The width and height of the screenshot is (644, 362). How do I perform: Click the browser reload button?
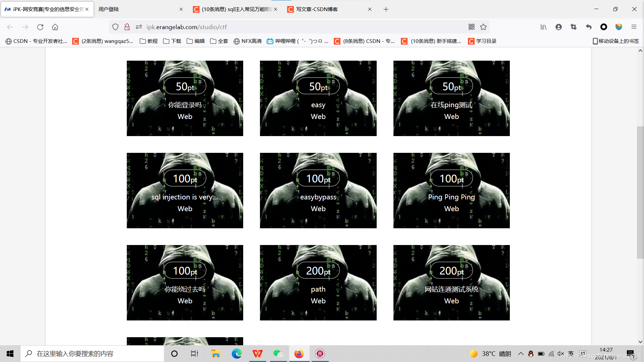coord(40,27)
